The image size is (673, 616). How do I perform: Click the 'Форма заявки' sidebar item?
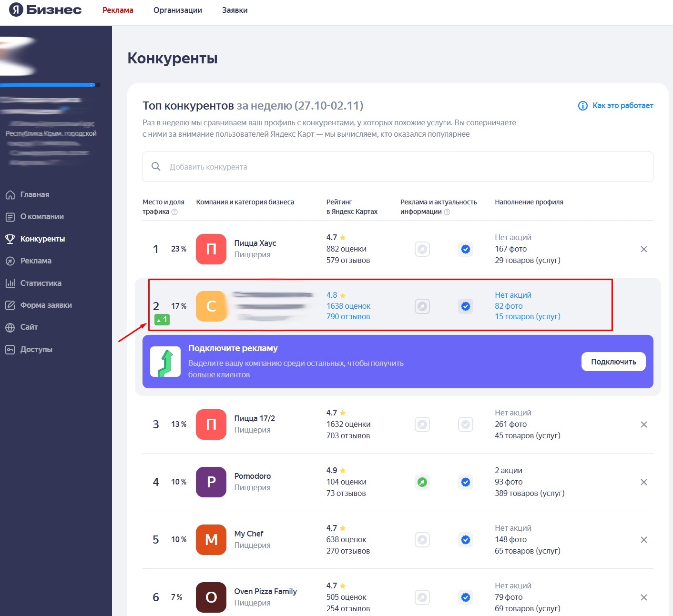pos(46,305)
